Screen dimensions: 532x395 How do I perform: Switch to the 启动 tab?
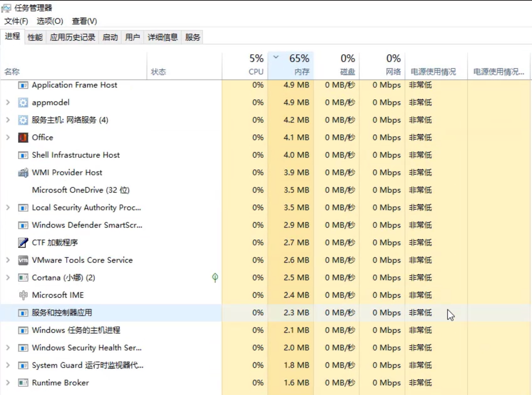click(110, 37)
